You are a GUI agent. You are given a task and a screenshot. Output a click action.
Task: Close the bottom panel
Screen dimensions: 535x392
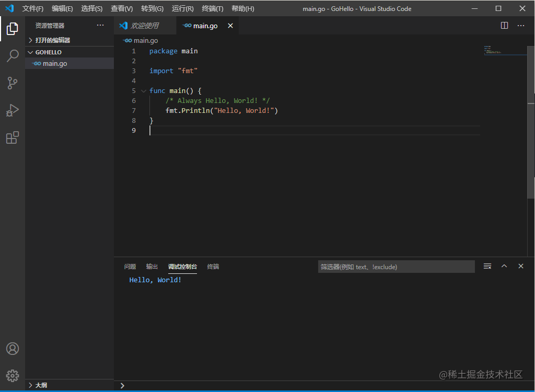521,267
